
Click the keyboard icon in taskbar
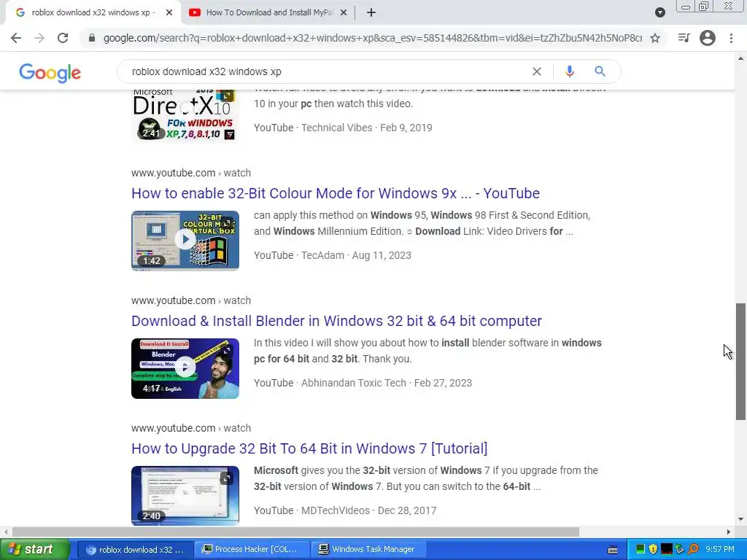[x=613, y=550]
